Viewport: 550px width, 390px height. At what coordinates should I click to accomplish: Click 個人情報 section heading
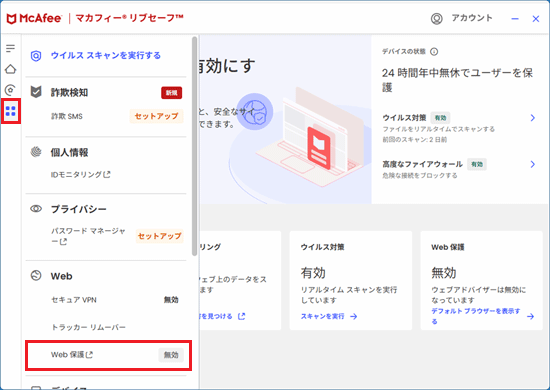click(x=69, y=153)
